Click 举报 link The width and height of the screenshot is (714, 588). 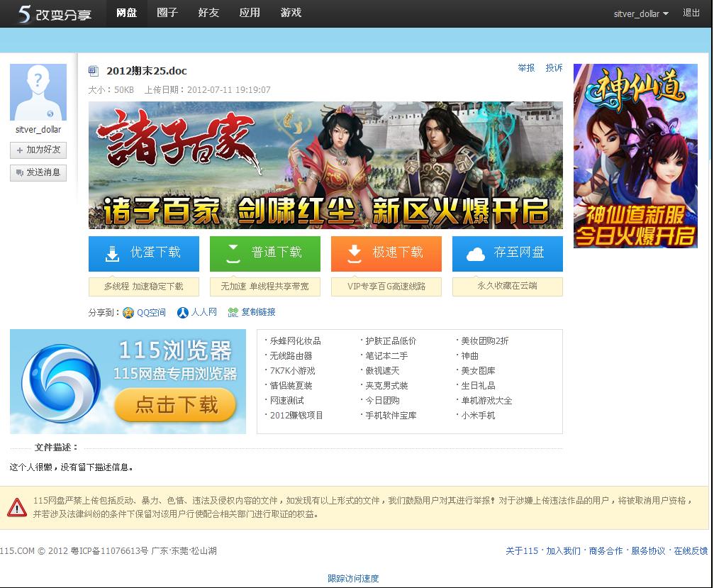[526, 68]
